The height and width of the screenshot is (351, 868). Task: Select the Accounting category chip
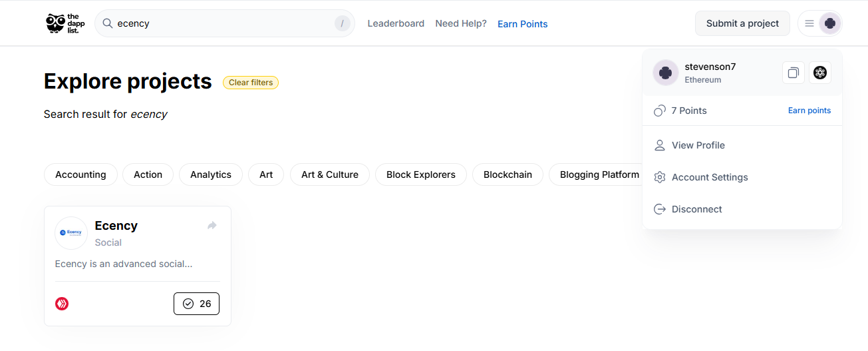pos(80,175)
